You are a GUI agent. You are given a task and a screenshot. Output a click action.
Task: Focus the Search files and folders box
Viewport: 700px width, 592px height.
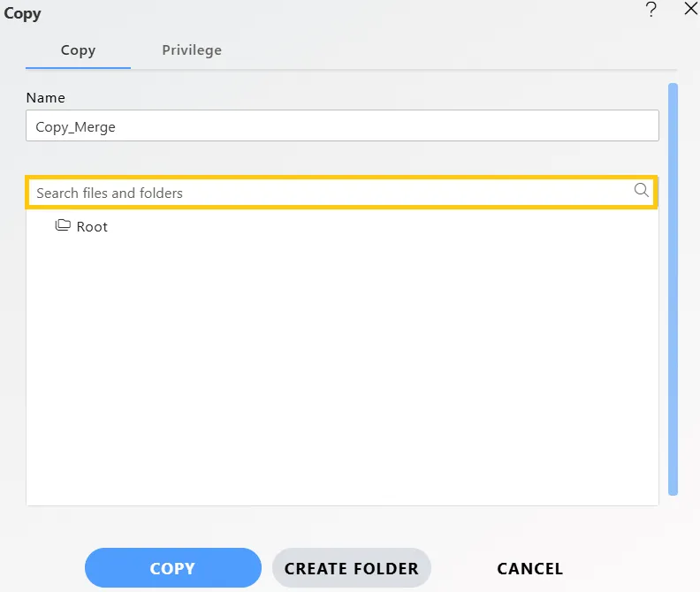point(341,193)
